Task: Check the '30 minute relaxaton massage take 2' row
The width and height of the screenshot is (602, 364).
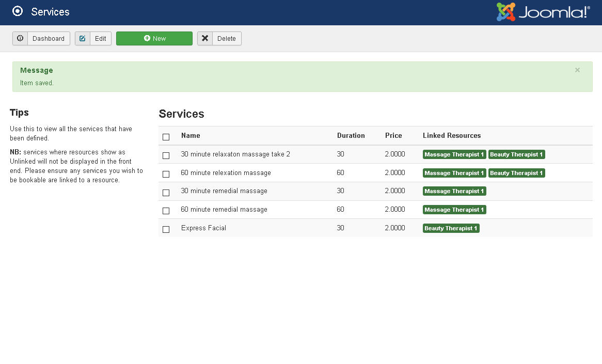Action: click(166, 155)
